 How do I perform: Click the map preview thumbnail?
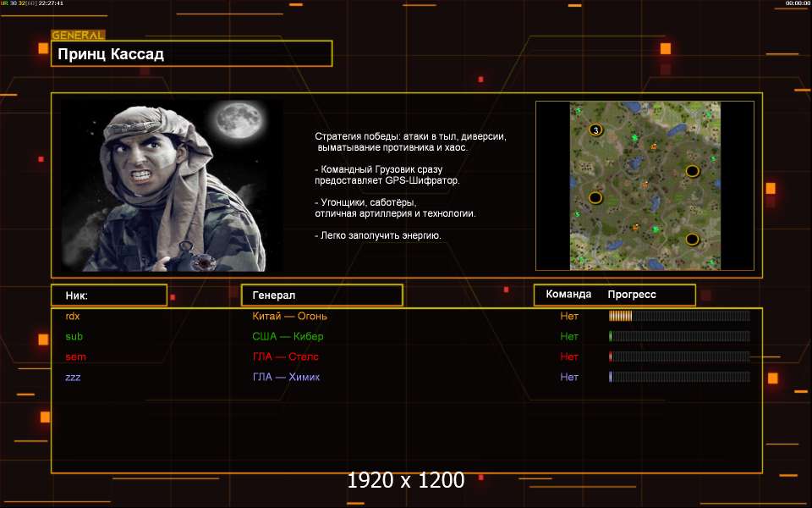pyautogui.click(x=645, y=185)
